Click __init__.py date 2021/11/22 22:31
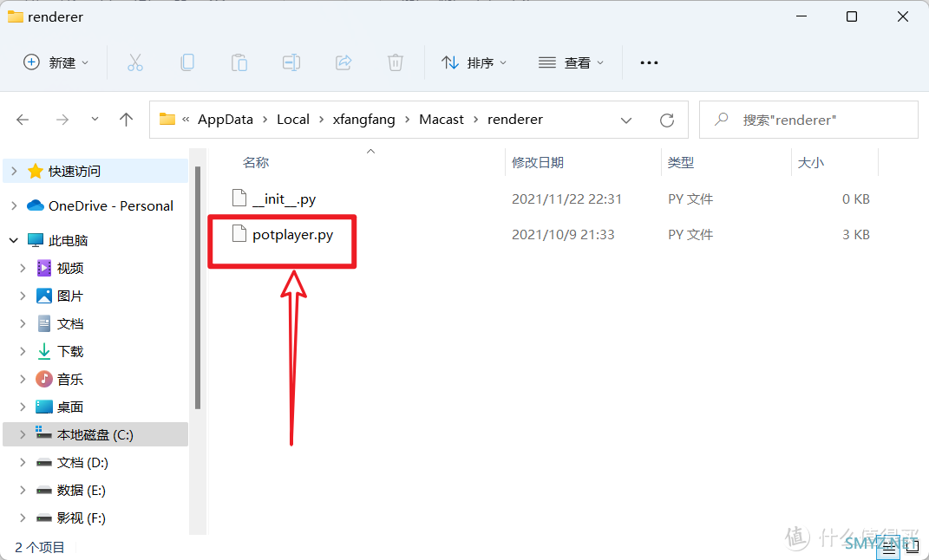The height and width of the screenshot is (560, 929). [x=566, y=199]
